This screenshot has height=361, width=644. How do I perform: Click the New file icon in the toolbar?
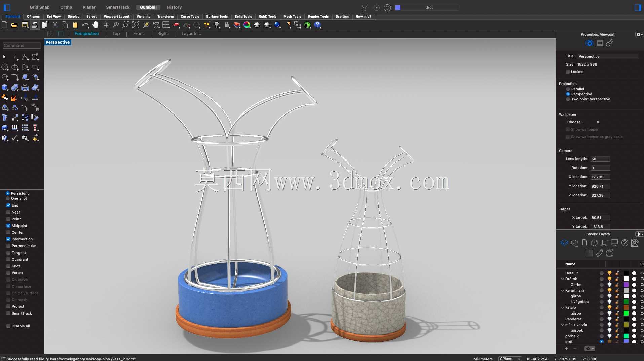pyautogui.click(x=4, y=25)
